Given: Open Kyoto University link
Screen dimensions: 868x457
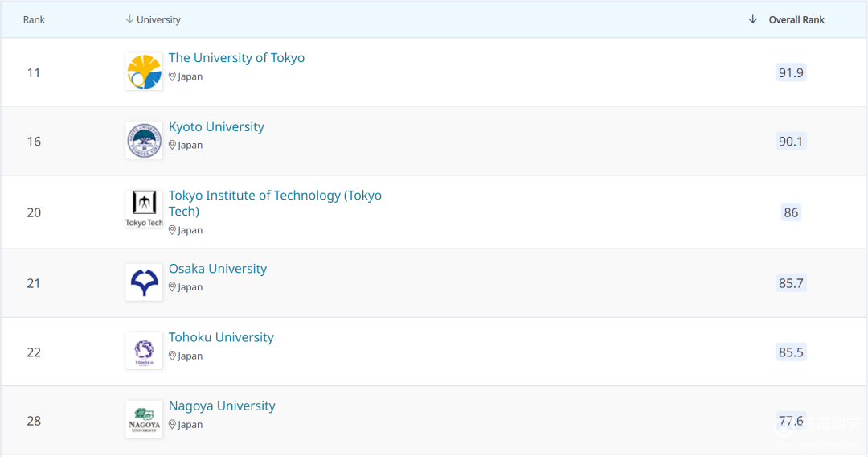Looking at the screenshot, I should [216, 127].
